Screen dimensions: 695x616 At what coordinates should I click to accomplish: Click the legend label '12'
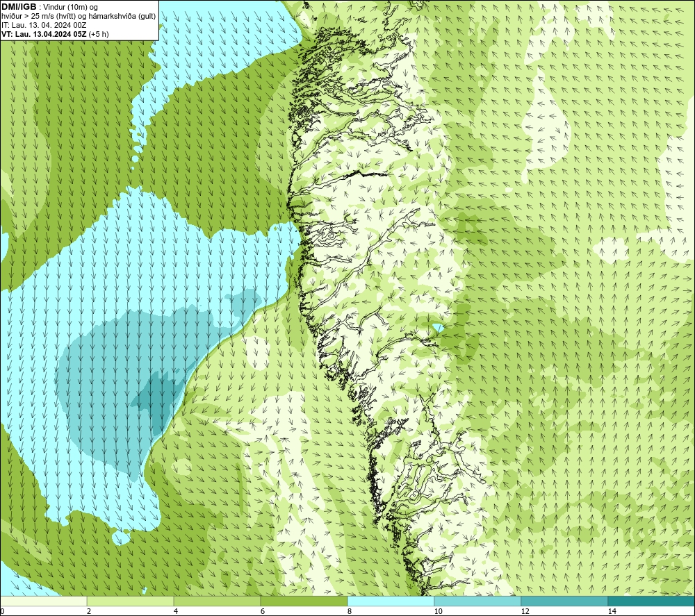click(525, 611)
